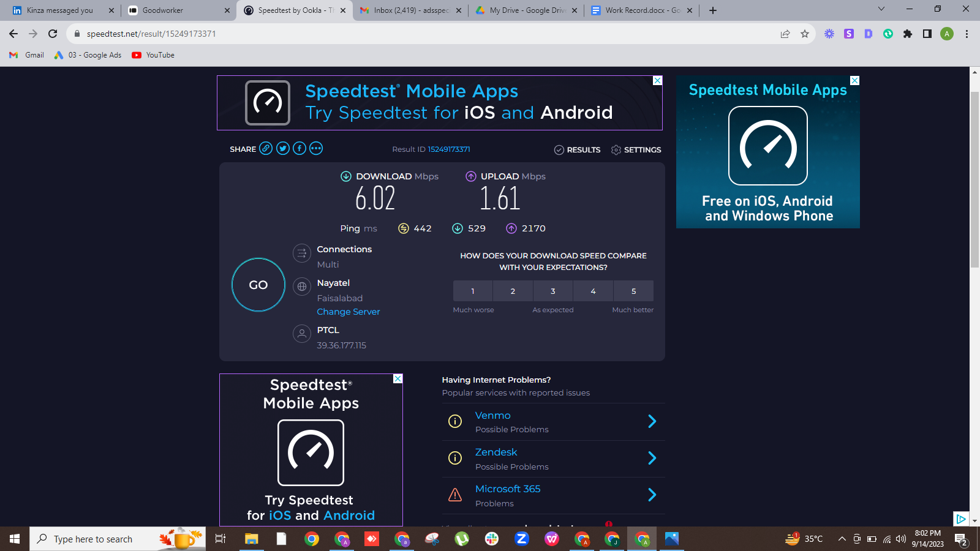Click the AdChoices icon at bottom right
The image size is (980, 551).
(961, 519)
